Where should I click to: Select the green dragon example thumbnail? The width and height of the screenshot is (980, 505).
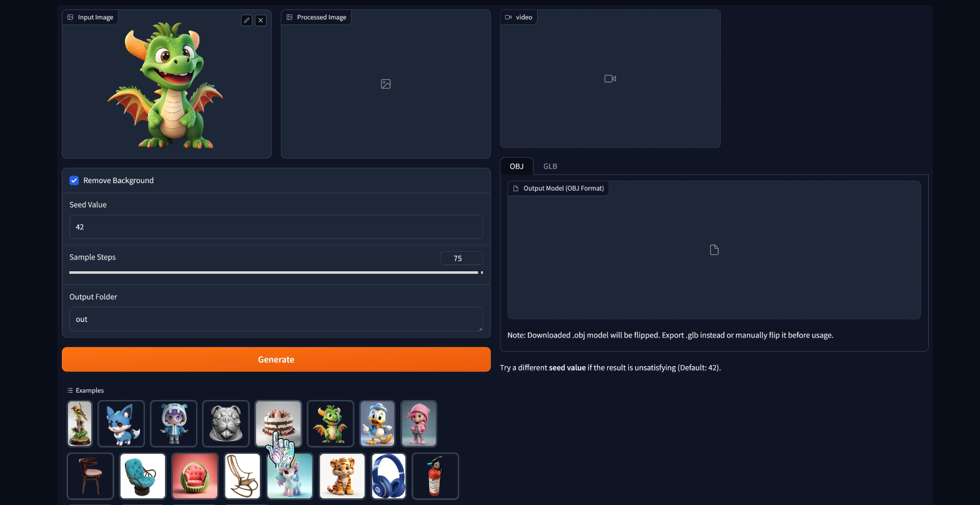[x=331, y=424]
